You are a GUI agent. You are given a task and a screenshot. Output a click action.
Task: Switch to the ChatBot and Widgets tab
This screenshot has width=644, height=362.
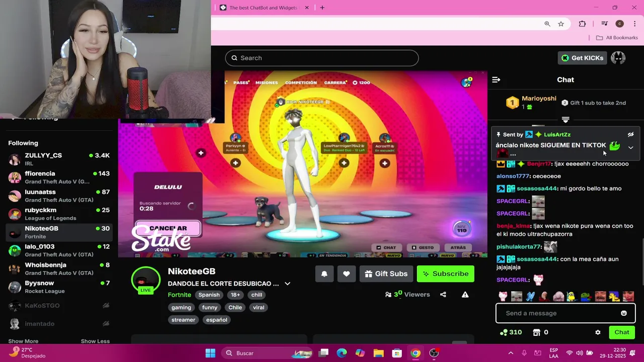263,8
